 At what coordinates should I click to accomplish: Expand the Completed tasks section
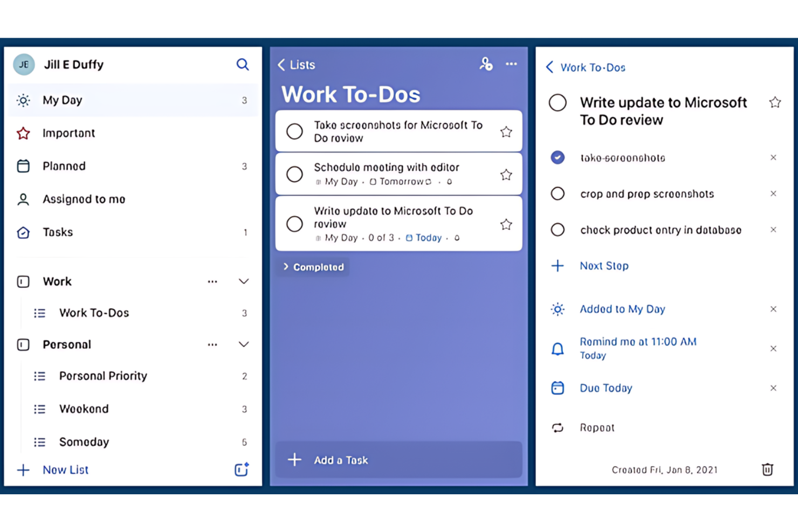[x=314, y=267]
